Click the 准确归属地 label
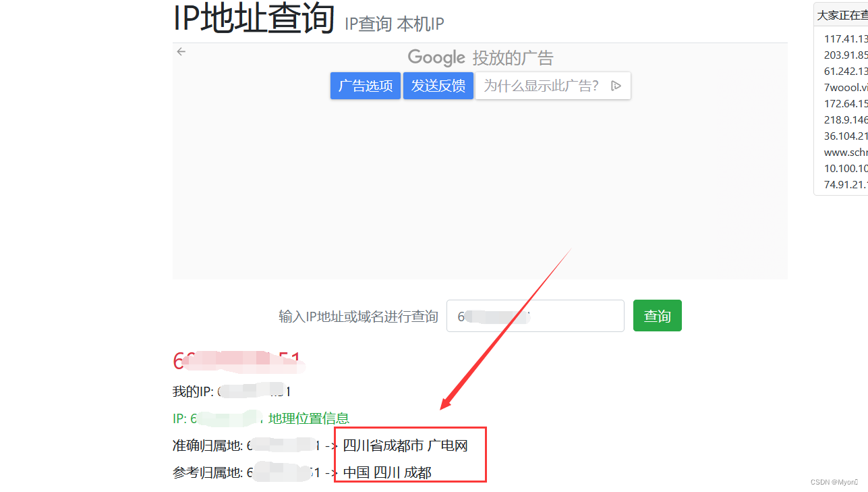The width and height of the screenshot is (868, 492). 208,445
